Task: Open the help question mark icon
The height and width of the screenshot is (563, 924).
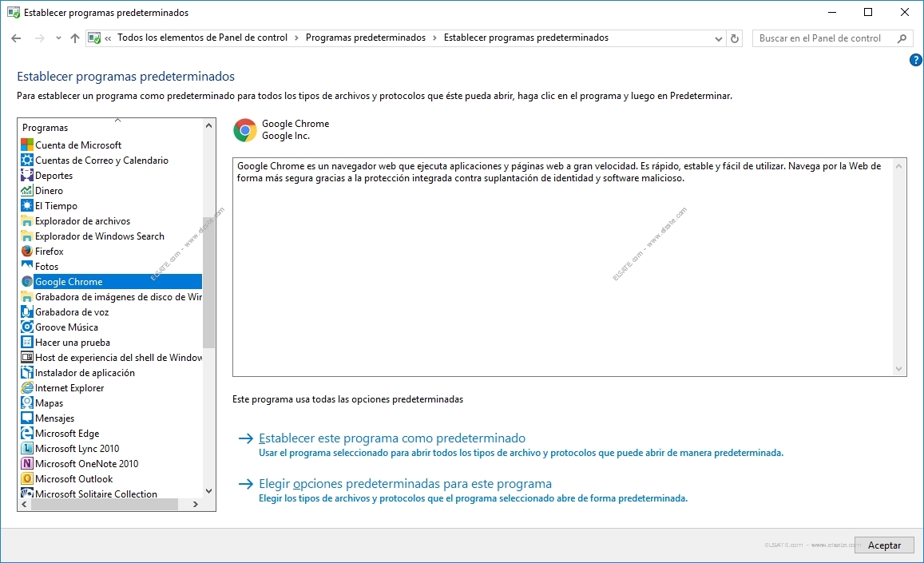Action: 916,60
